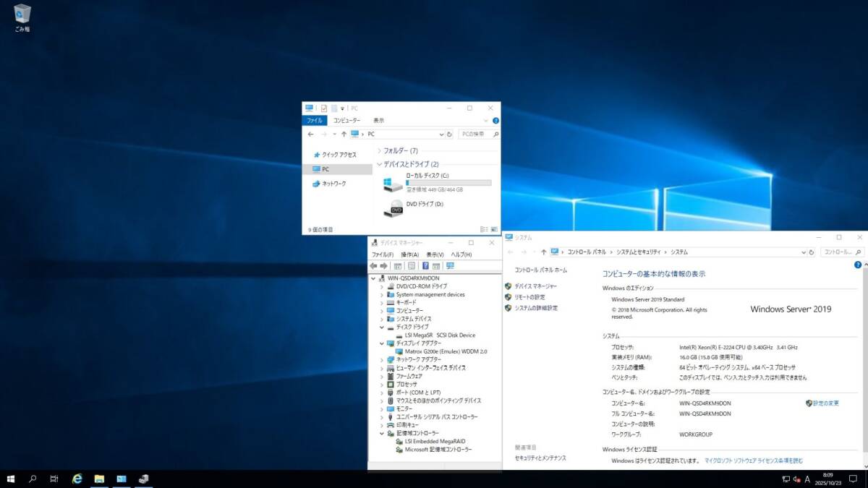Collapse the 記憶域コントローラー tree node

(x=382, y=433)
